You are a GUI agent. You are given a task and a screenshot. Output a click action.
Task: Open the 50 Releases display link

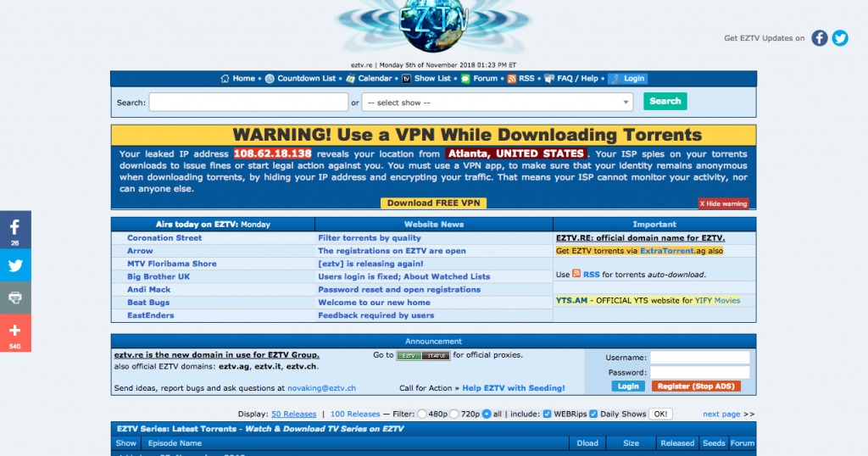[293, 414]
